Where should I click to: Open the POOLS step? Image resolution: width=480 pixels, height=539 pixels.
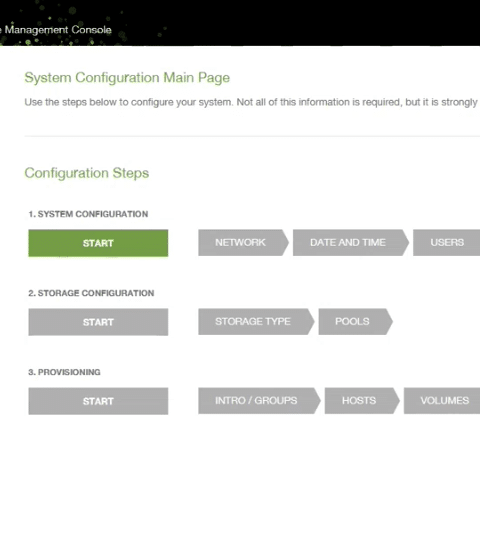coord(356,322)
